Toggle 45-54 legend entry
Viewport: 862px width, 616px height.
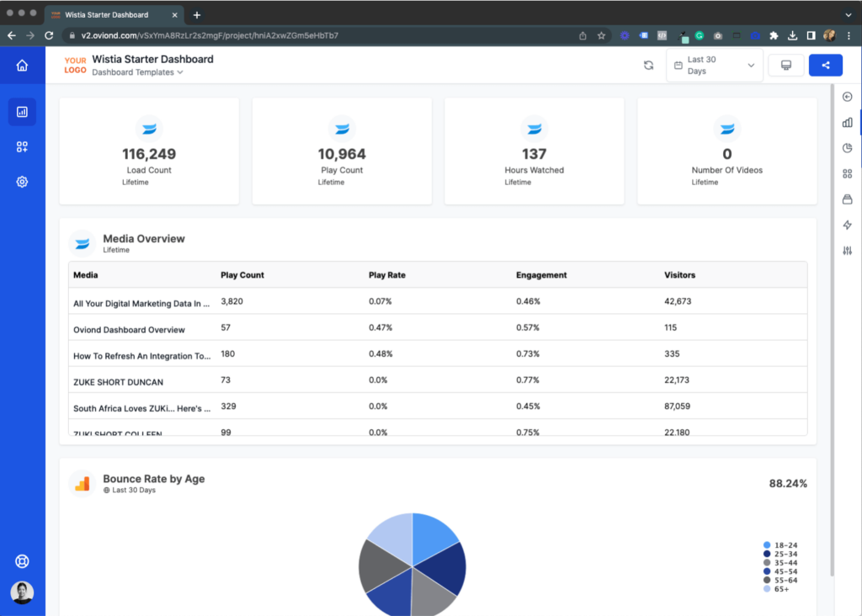tap(780, 571)
